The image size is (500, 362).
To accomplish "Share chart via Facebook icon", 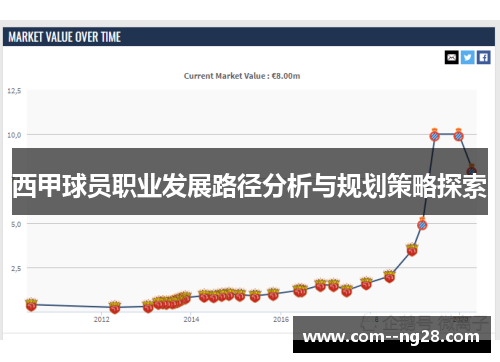I will click(484, 57).
